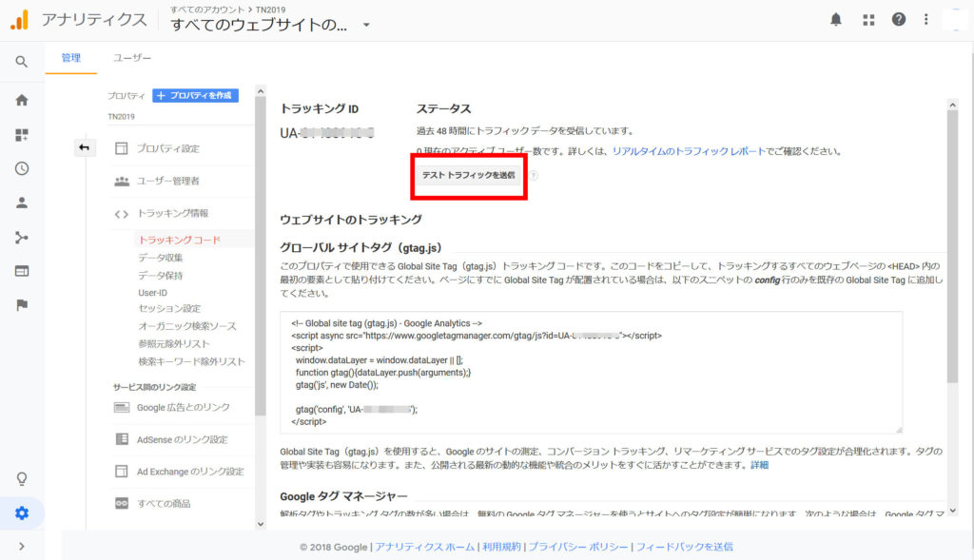Open Conversions flag icon in sidebar
The image size is (974, 560).
point(22,305)
